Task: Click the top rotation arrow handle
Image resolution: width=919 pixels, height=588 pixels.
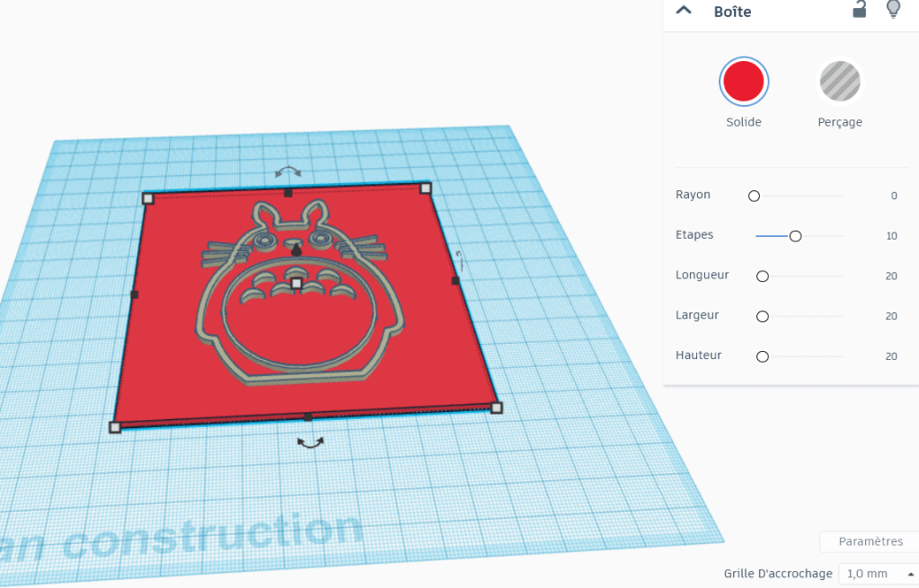Action: 288,171
